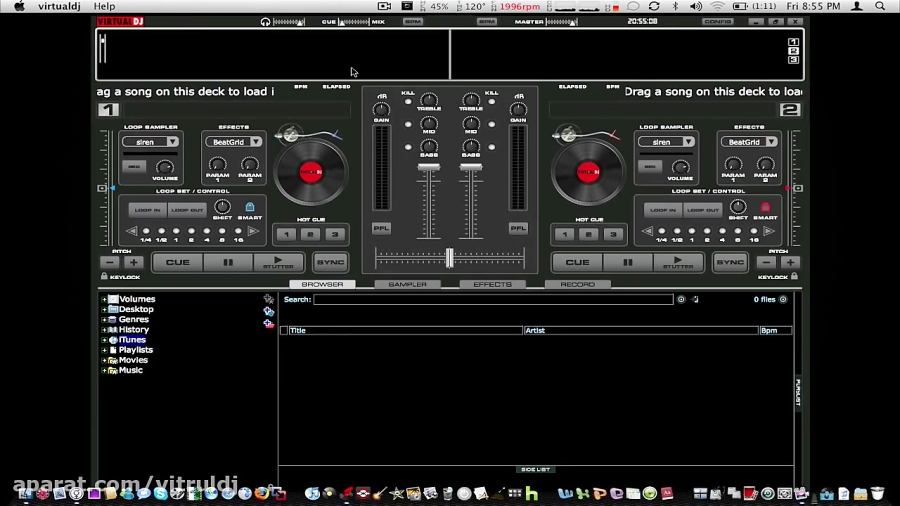Open Skype from the Dock
900x506 pixels.
161,493
